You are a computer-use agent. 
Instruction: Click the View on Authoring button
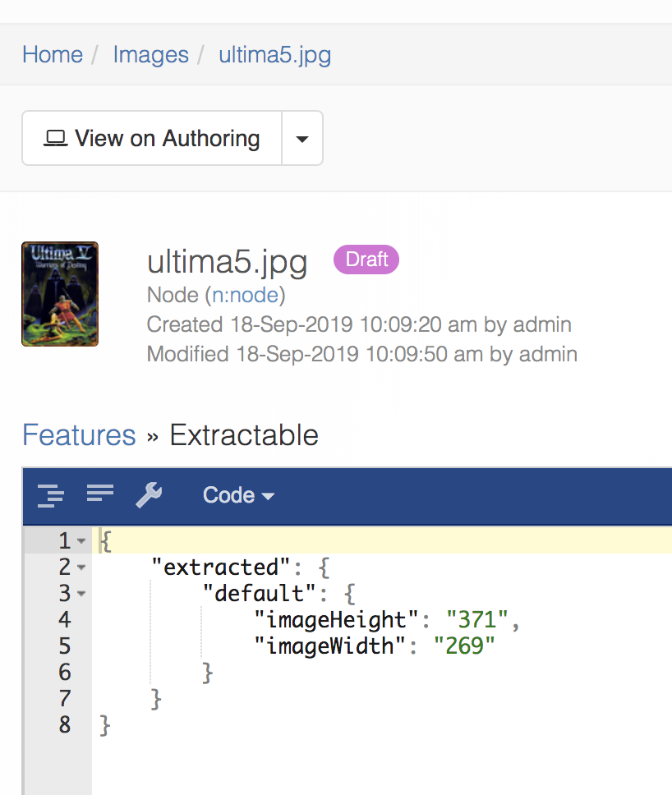[x=152, y=139]
